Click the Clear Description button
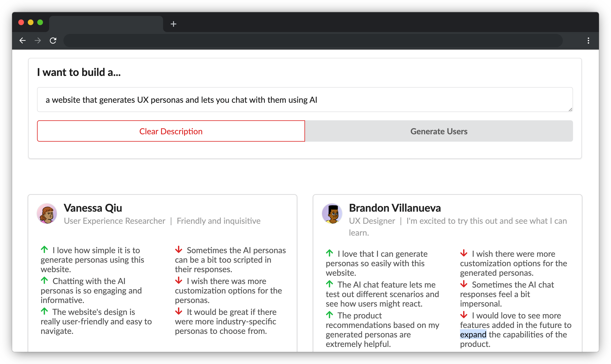Image resolution: width=611 pixels, height=364 pixels. pos(171,131)
